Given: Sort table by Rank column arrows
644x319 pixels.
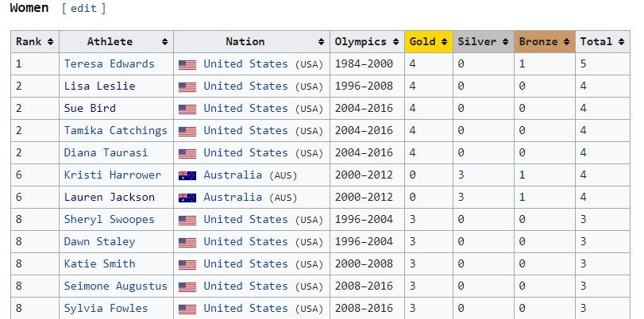Looking at the screenshot, I should click(x=51, y=42).
